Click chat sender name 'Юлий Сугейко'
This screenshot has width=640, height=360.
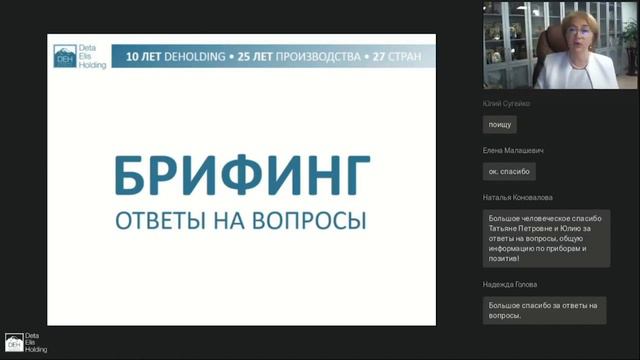tap(507, 104)
